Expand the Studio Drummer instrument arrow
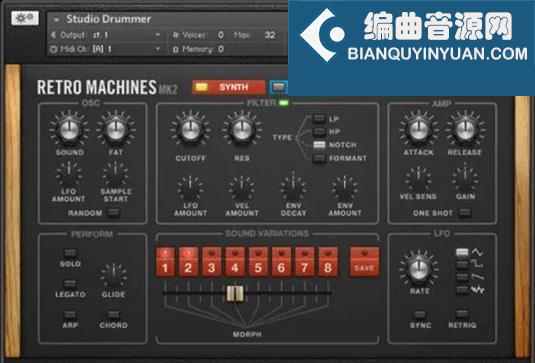 pos(56,20)
